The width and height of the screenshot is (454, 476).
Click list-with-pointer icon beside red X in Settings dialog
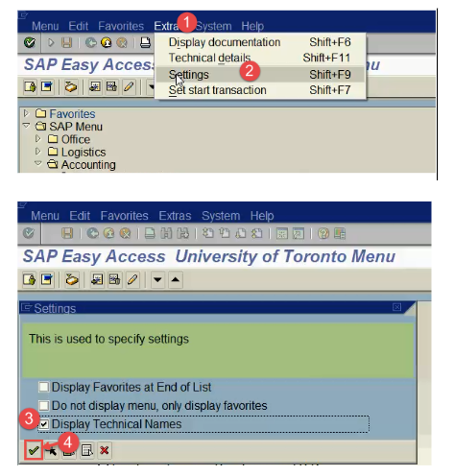tap(86, 450)
